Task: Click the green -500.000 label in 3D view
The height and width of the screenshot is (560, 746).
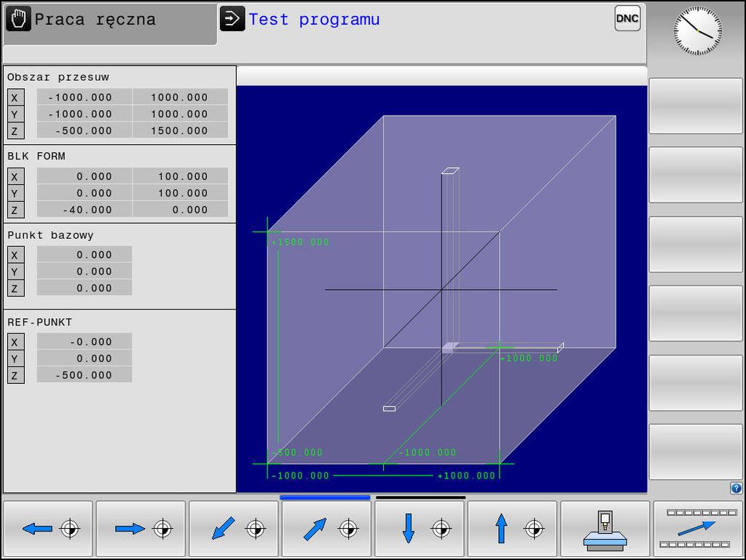Action: coord(297,452)
